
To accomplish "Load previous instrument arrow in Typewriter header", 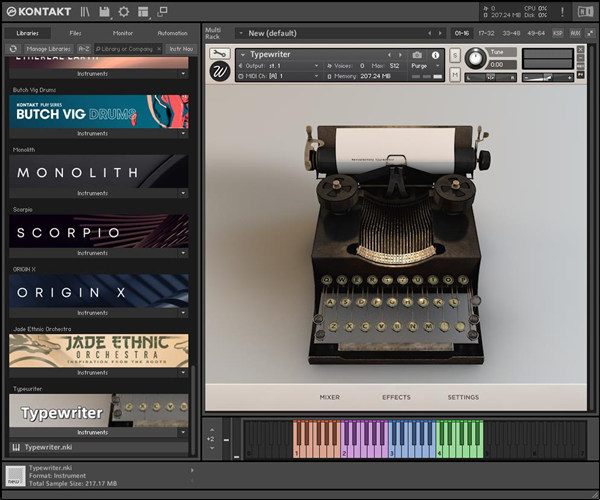I will tap(389, 55).
